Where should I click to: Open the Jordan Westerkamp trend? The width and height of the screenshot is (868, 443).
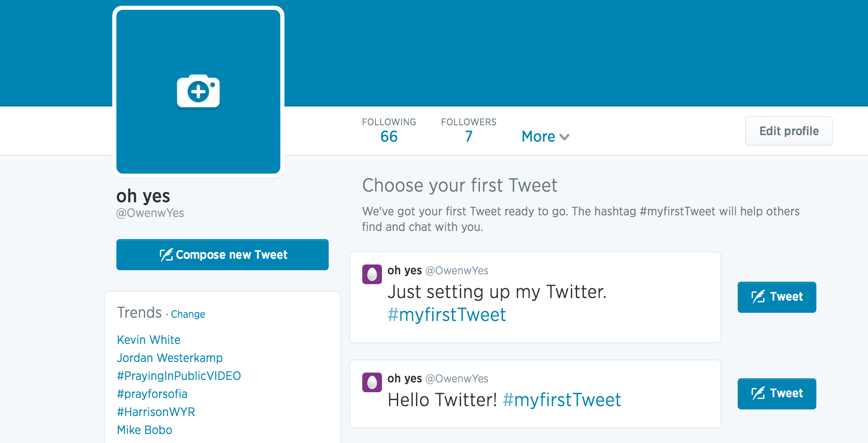170,358
